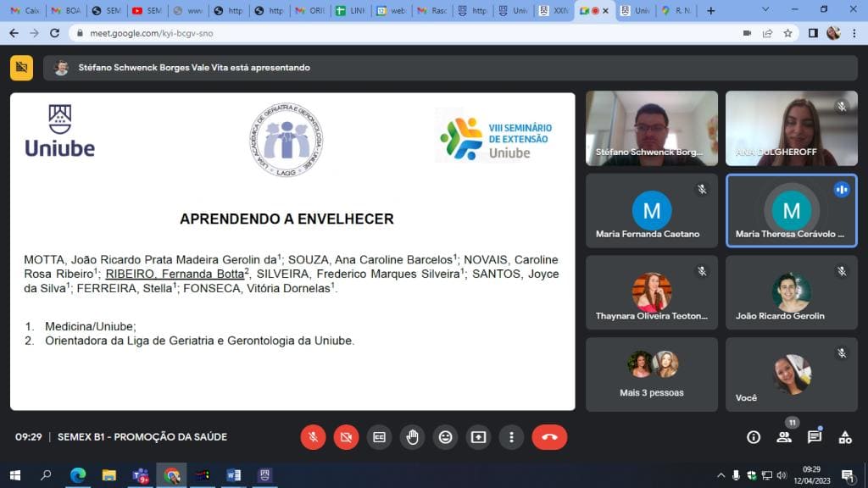The image size is (868, 488).
Task: Select Thaynara Oliveira tile
Action: [x=652, y=292]
